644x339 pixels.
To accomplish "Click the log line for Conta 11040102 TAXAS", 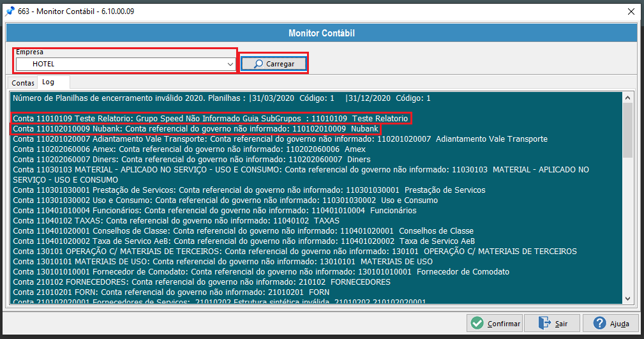I will tap(176, 221).
